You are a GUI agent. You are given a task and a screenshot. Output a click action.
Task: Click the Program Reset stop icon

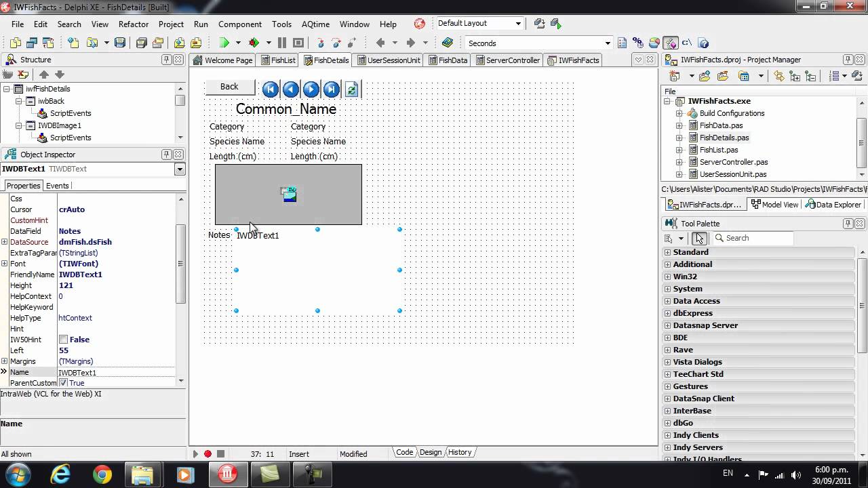tap(298, 43)
